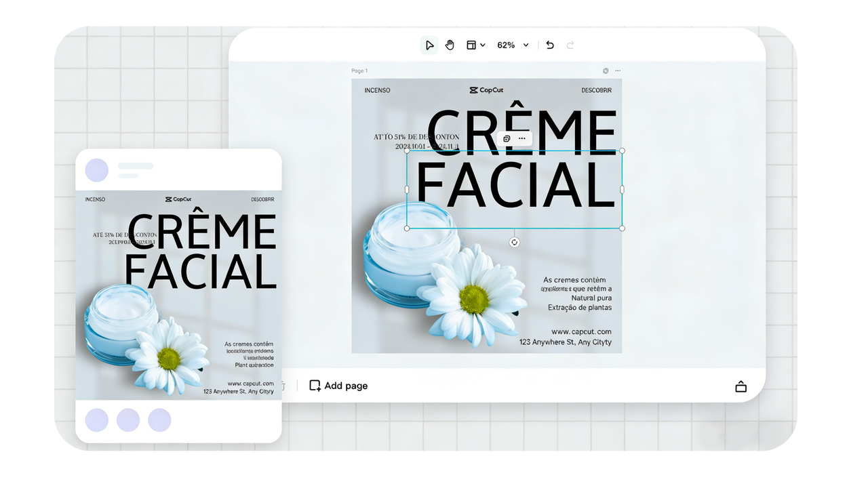Click the middle round button in preview footer
Image resolution: width=868 pixels, height=488 pixels.
[x=128, y=420]
